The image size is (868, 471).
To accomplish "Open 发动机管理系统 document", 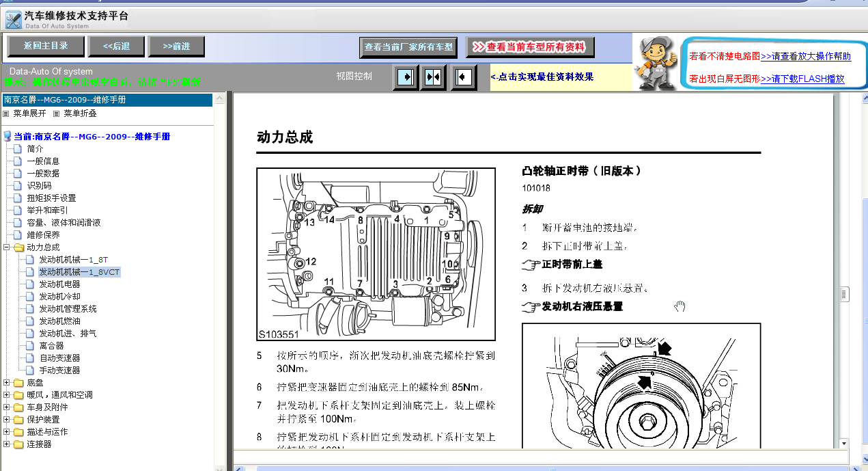I will point(68,309).
